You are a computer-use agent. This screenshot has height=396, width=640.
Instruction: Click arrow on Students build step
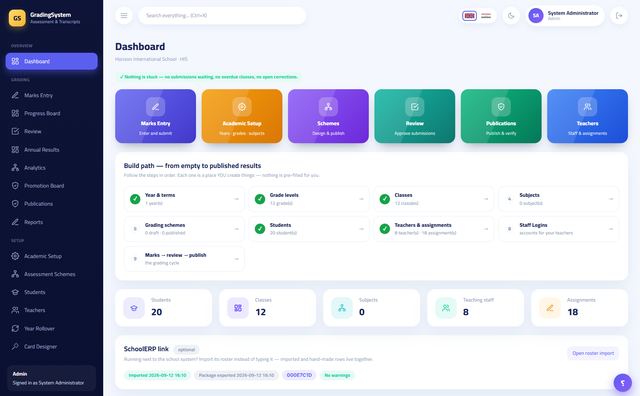361,229
